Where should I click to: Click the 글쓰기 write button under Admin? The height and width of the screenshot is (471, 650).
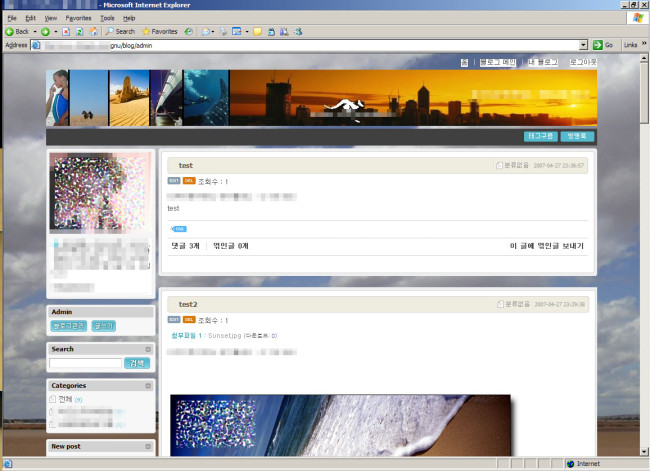[x=103, y=326]
